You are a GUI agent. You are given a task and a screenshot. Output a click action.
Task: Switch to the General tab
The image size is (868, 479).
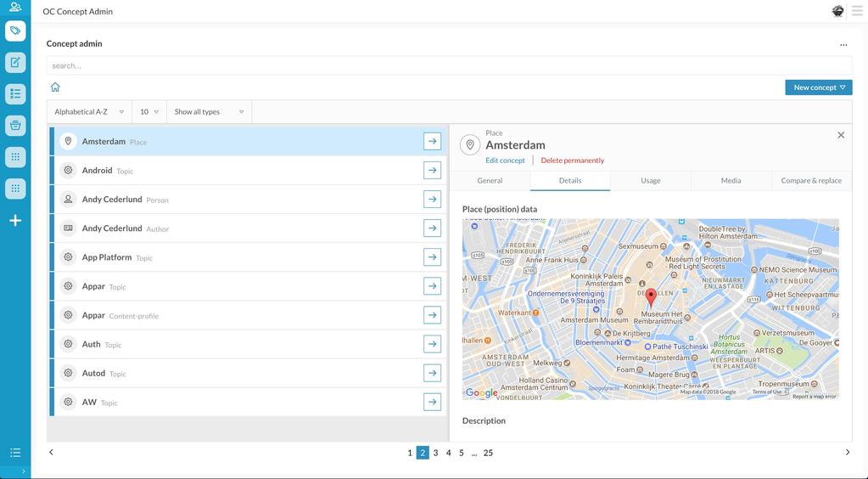[x=490, y=181]
